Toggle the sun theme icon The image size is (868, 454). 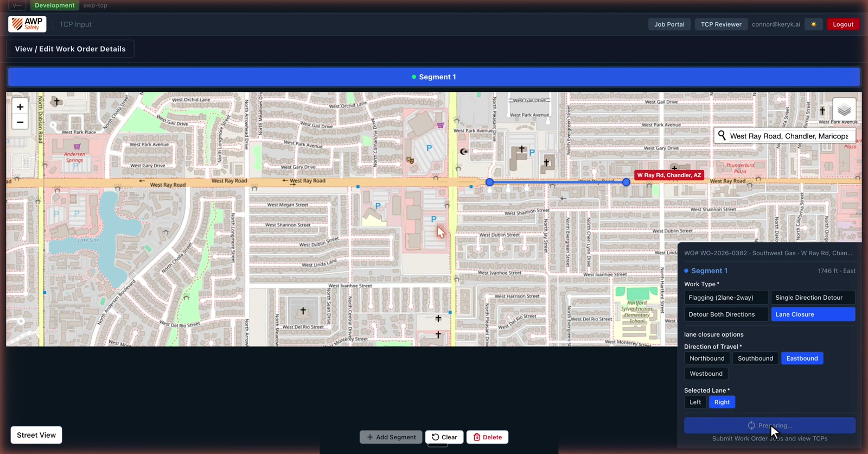[x=813, y=24]
